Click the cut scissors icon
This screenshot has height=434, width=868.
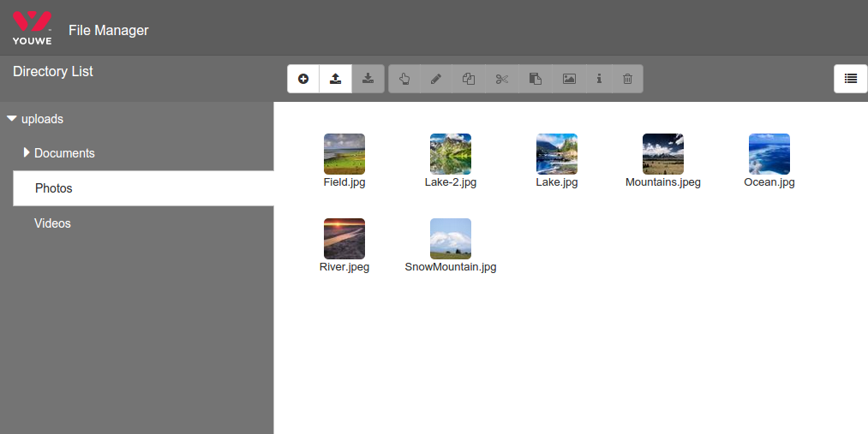[x=502, y=79]
